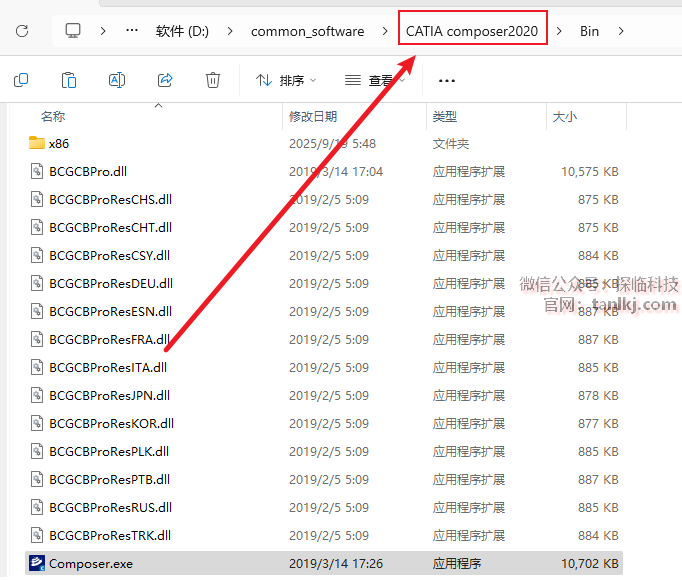Click the BCGCBProResCHS.dll file icon
The image size is (682, 580).
[x=37, y=199]
